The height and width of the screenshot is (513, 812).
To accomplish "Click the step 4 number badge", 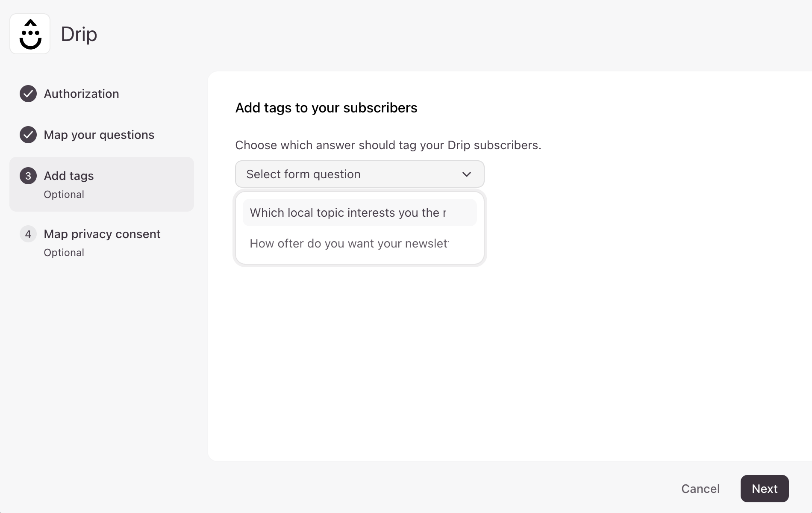I will 28,234.
